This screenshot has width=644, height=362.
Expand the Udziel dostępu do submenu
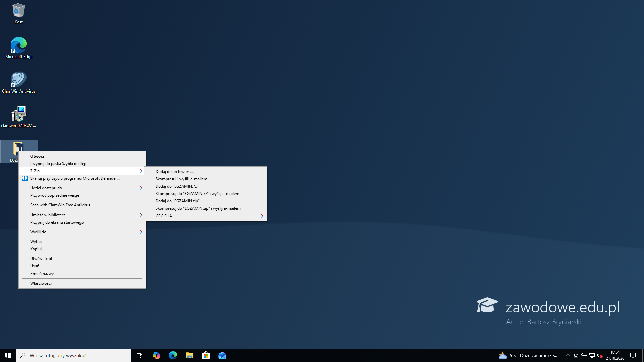coord(82,188)
